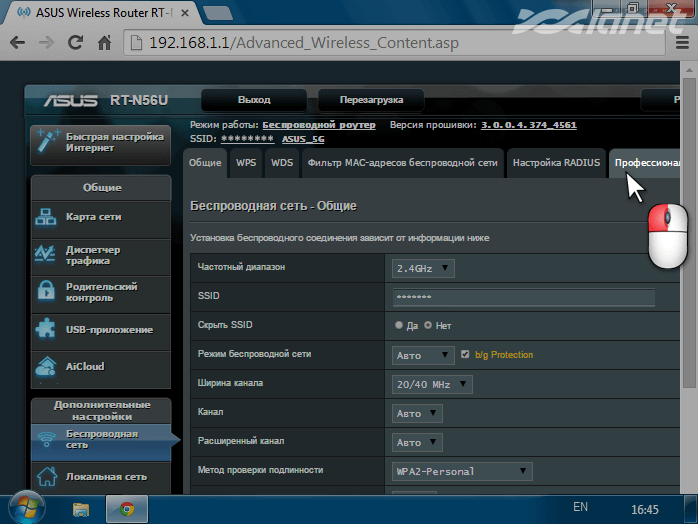Image resolution: width=698 pixels, height=524 pixels.
Task: Select 'Нет' radio for hide SSID
Action: 429,326
